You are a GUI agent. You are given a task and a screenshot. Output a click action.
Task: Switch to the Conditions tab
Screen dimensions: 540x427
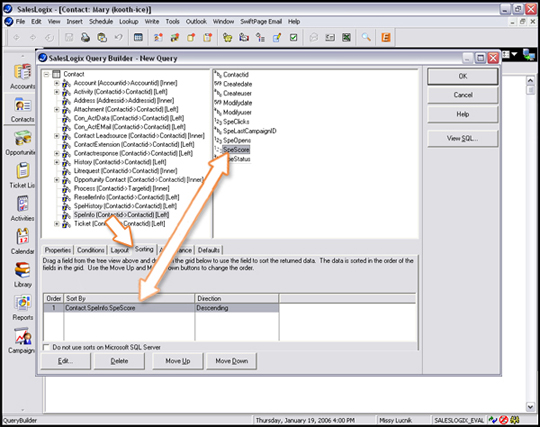point(91,250)
